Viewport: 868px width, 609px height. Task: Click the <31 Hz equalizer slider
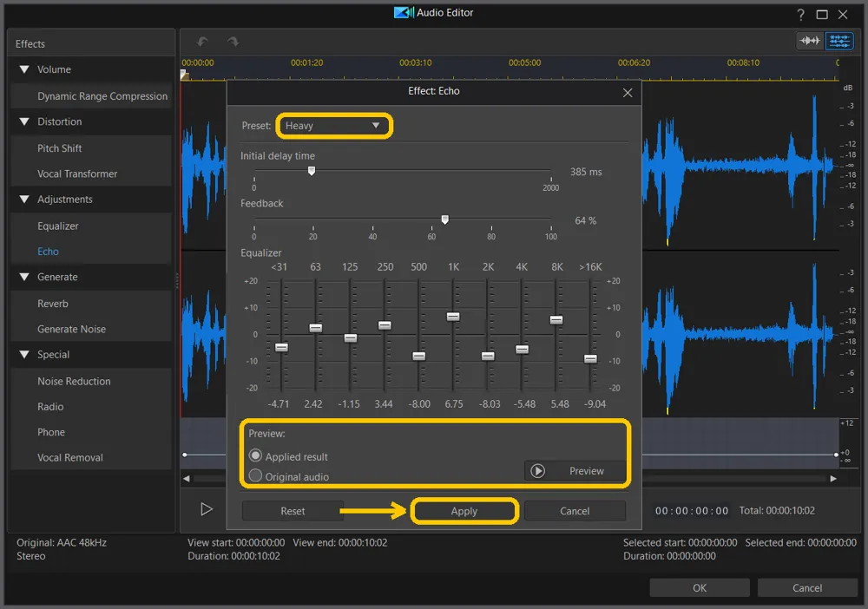click(281, 347)
